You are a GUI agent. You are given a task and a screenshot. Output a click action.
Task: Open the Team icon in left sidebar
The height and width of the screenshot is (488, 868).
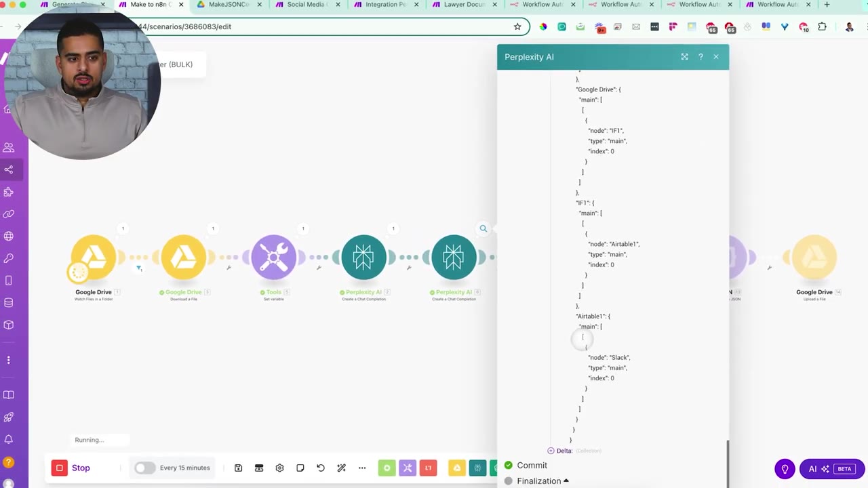point(9,147)
